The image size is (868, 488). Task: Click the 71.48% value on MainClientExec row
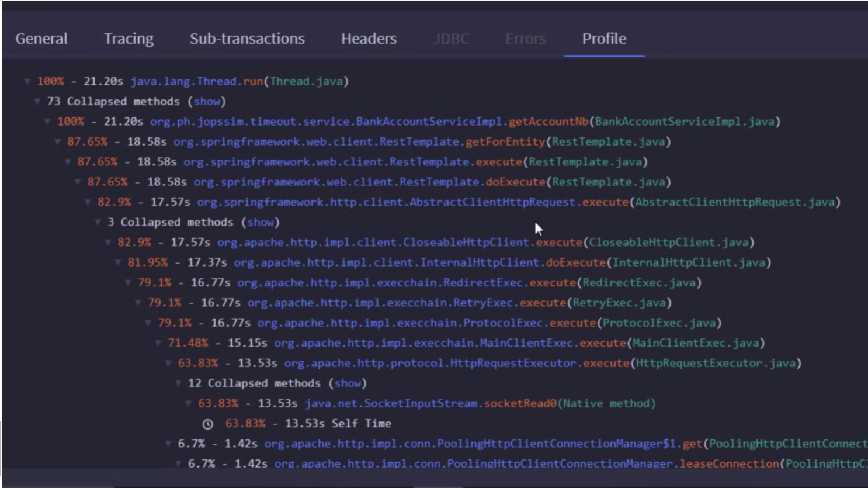click(188, 343)
